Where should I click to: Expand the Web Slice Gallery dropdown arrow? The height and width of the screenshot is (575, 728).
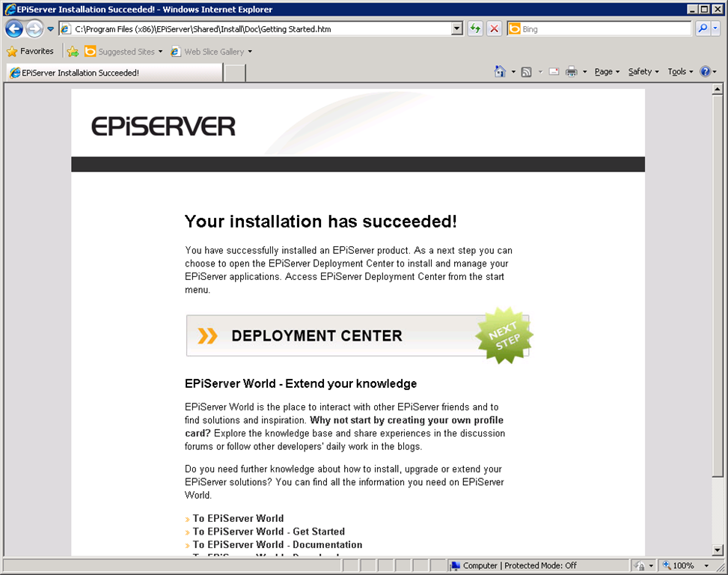(250, 52)
